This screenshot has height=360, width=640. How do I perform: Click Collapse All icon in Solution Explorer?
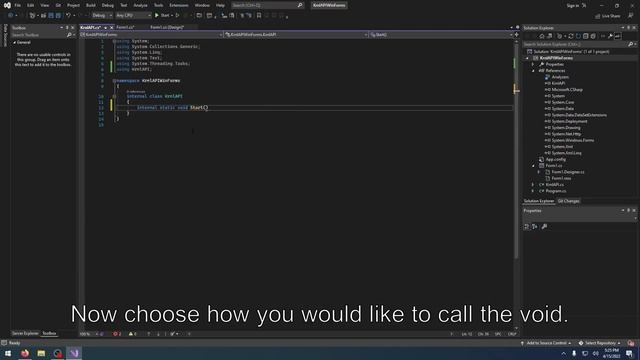coord(585,36)
